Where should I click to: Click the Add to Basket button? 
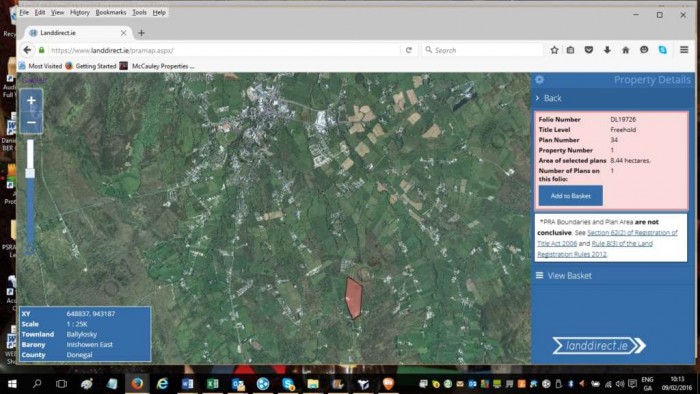(x=571, y=196)
